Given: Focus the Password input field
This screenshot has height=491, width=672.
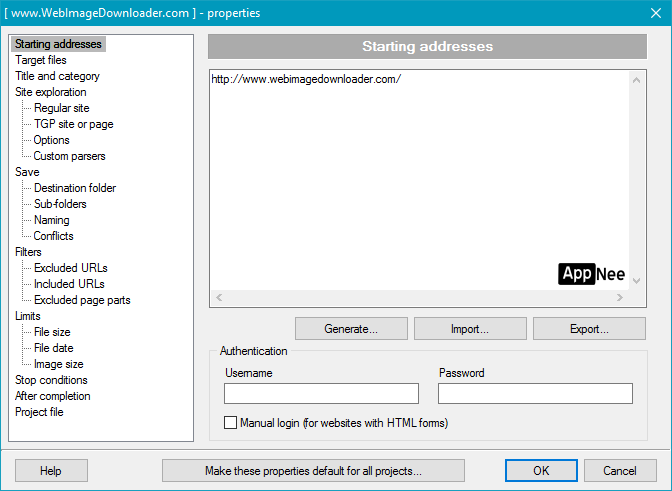Looking at the screenshot, I should coord(535,393).
